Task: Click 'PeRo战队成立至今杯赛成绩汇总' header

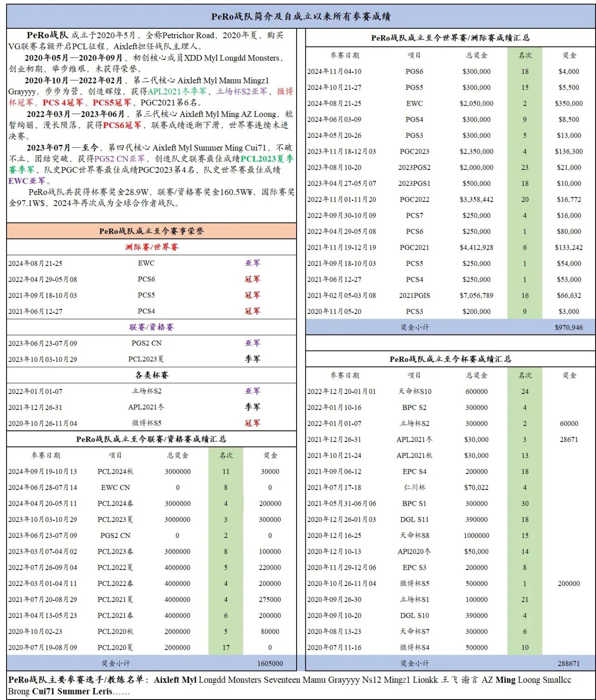Action: pyautogui.click(x=450, y=359)
